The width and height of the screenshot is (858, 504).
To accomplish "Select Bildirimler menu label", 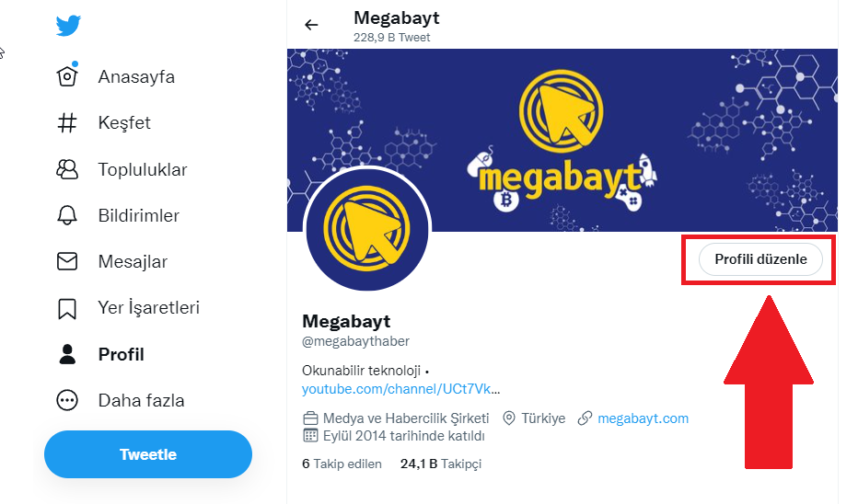I will pos(139,216).
